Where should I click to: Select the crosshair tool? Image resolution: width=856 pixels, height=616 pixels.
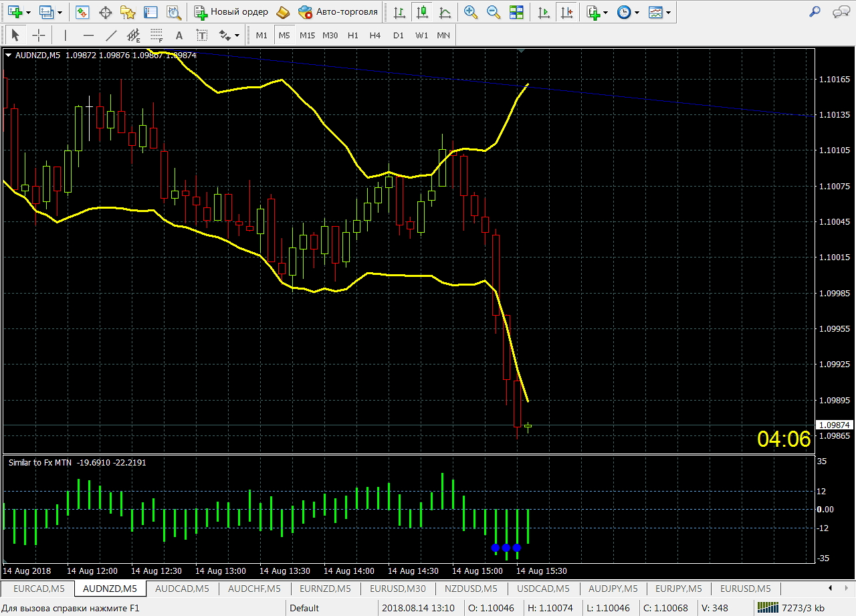[x=39, y=35]
